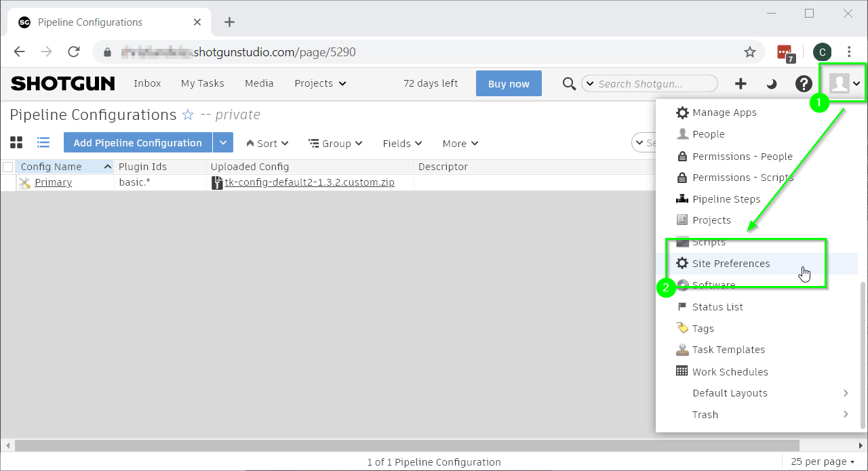The width and height of the screenshot is (868, 471).
Task: Switch to thumbnail grid view
Action: click(16, 142)
